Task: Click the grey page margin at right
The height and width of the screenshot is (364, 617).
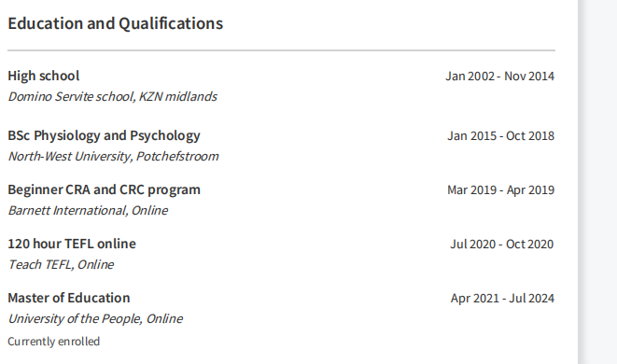Action: pos(600,182)
